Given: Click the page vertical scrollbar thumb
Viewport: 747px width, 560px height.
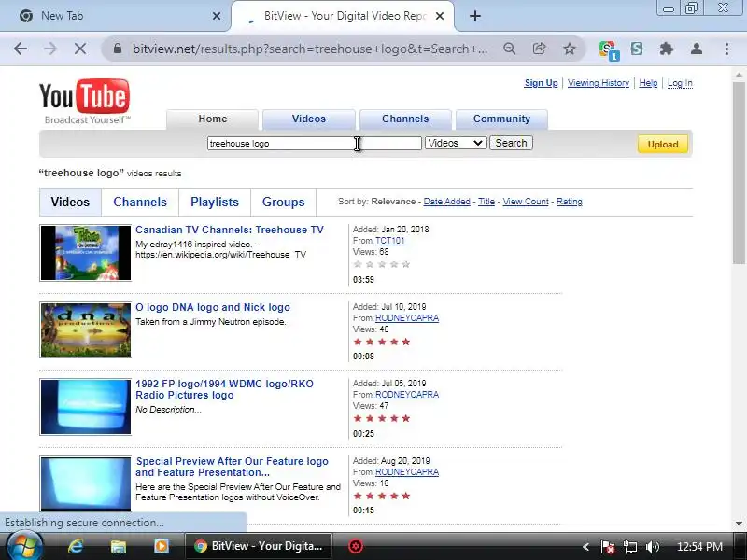Looking at the screenshot, I should (739, 173).
